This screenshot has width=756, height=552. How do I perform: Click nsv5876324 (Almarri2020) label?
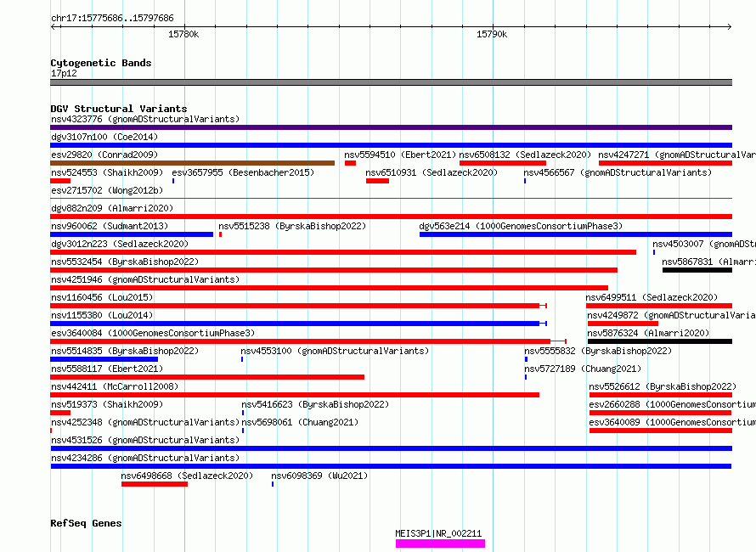648,333
